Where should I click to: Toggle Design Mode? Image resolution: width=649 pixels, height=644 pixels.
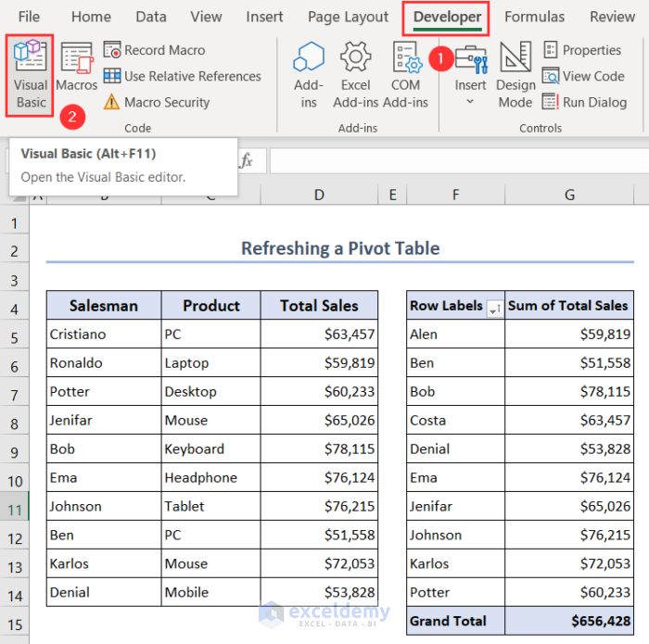pyautogui.click(x=515, y=76)
